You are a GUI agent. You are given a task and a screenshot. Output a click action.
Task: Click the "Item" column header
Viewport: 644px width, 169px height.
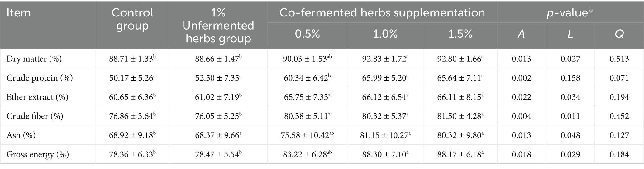19,13
